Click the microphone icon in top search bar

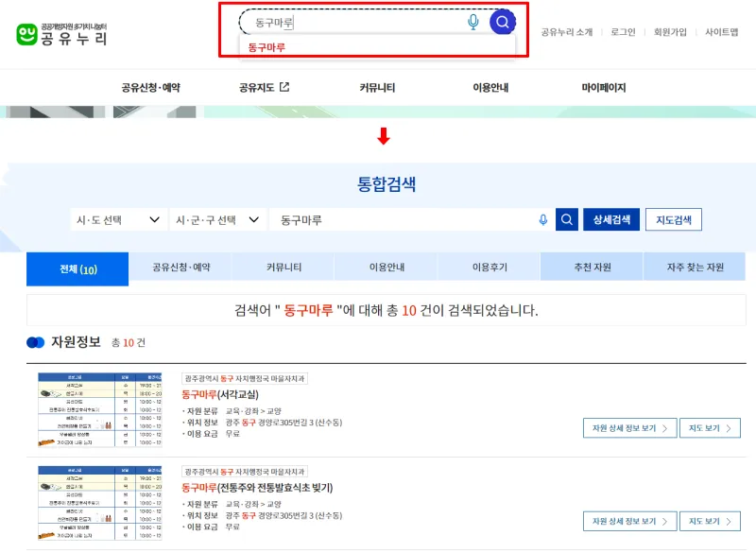(473, 22)
